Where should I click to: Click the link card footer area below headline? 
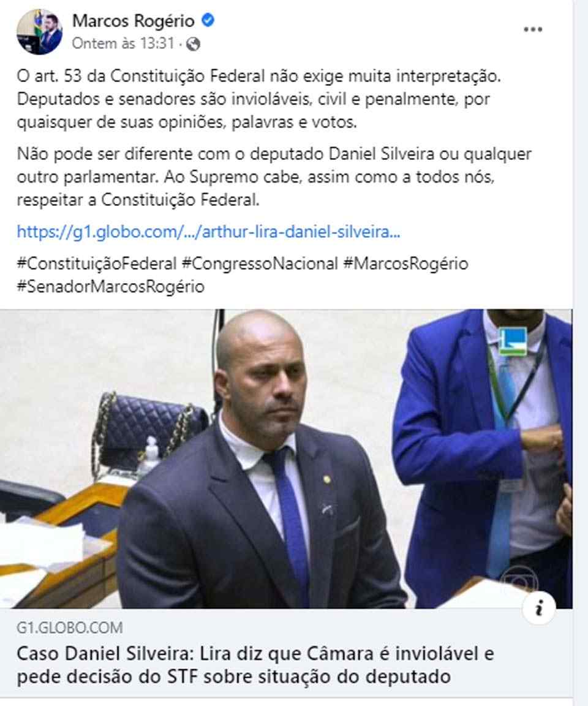point(286,653)
